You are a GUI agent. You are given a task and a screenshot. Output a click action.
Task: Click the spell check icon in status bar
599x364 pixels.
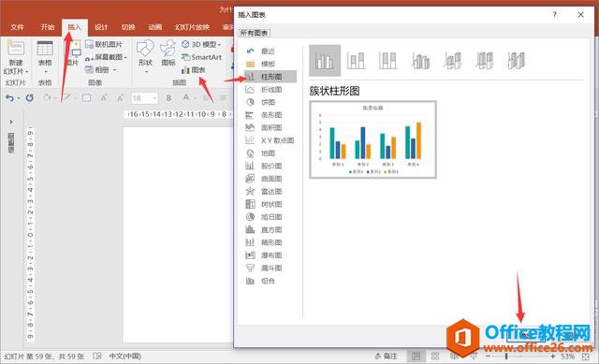(97, 356)
